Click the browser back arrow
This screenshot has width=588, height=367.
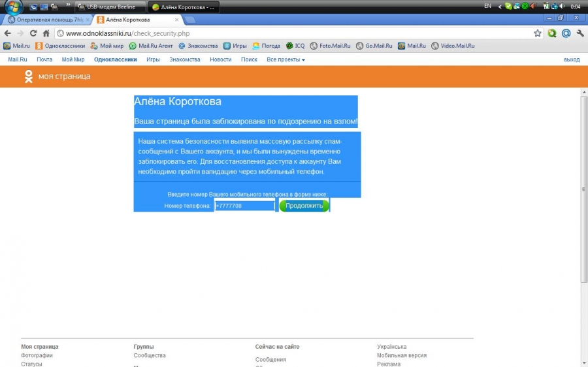pos(7,33)
